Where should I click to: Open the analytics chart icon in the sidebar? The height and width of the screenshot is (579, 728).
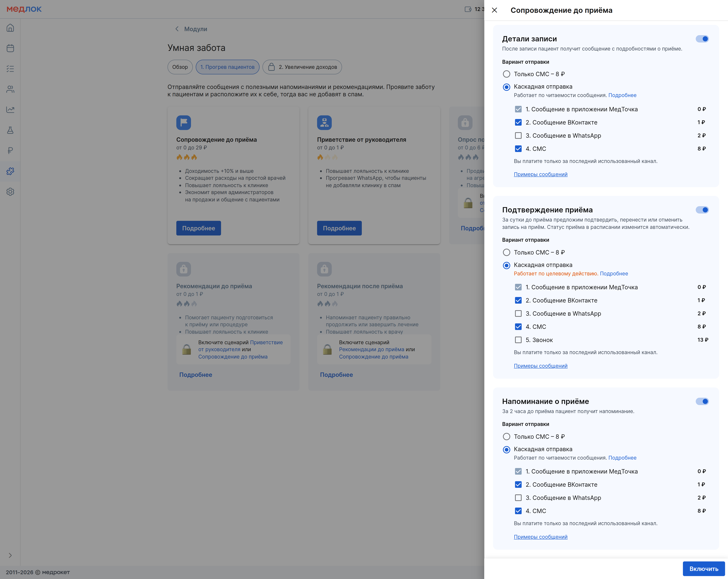pos(10,110)
